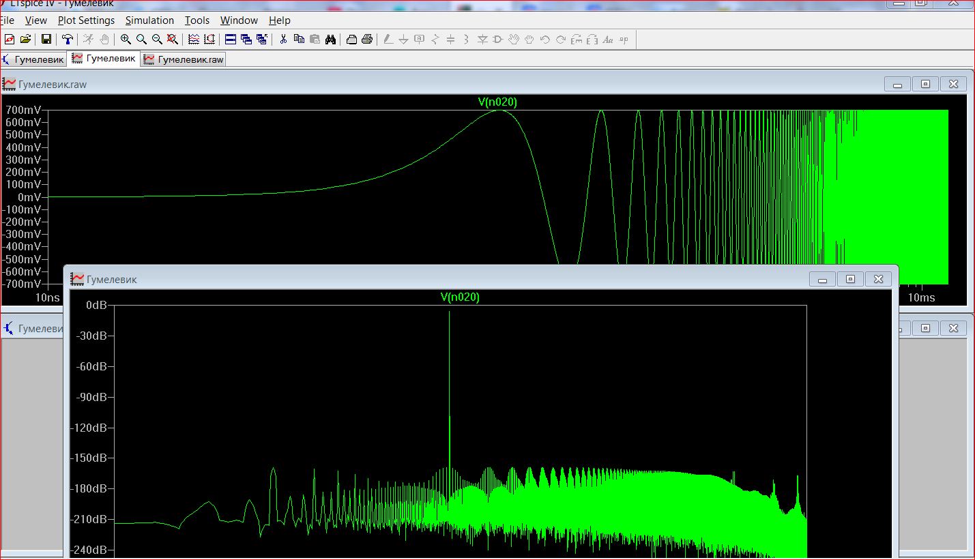Screen dimensions: 975x560
Task: Zoom in with the plus magnifier icon
Action: pos(126,40)
